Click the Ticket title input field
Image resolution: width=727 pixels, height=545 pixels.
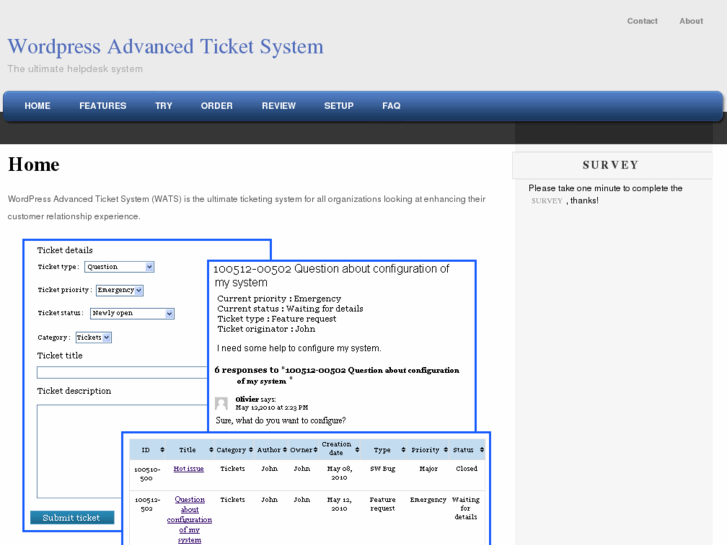(122, 372)
